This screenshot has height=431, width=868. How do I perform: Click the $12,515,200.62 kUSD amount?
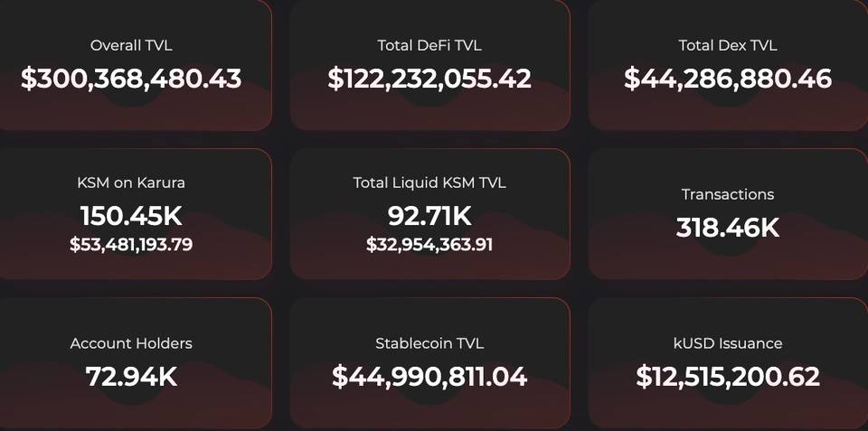728,377
